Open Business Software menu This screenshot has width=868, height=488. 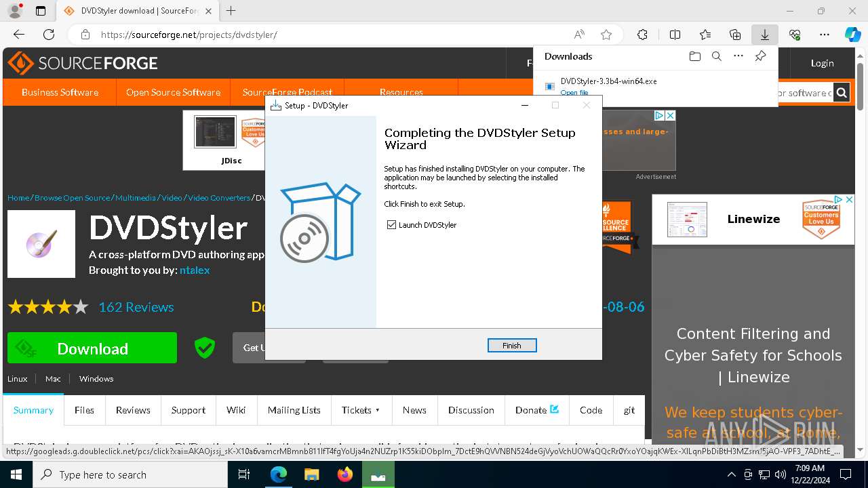pos(60,92)
